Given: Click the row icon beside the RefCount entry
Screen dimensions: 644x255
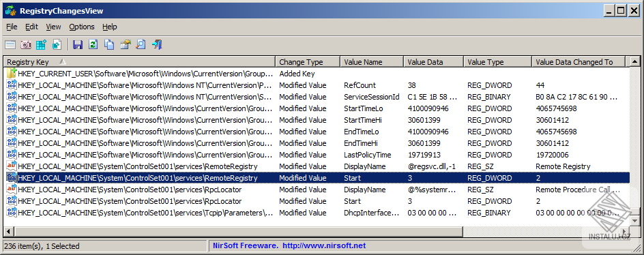Looking at the screenshot, I should click(x=12, y=85).
